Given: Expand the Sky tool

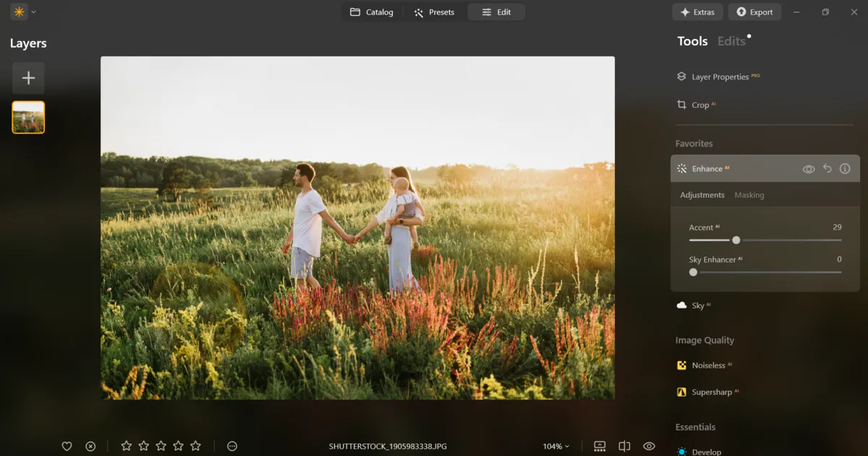Looking at the screenshot, I should pyautogui.click(x=697, y=305).
